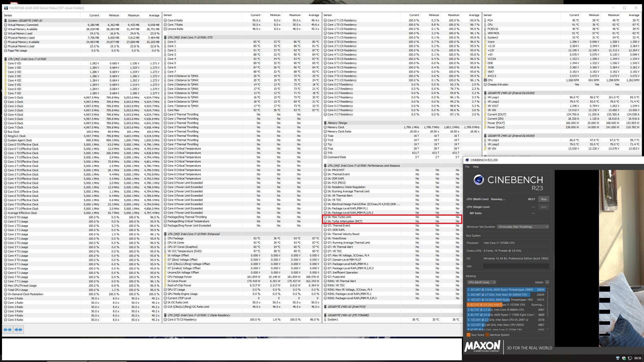
Task: Select the Performance Limit Reasons section header
Action: point(393,166)
